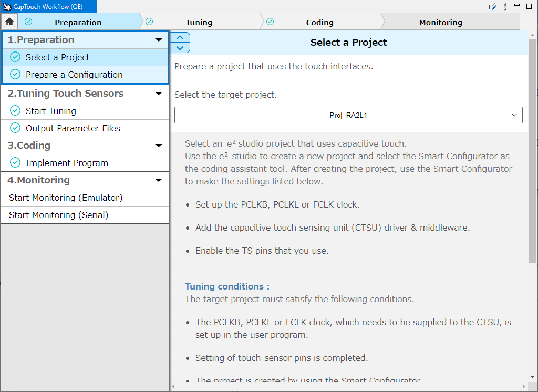
Task: Click the check icon beside Preparation stage
Action: coord(28,22)
